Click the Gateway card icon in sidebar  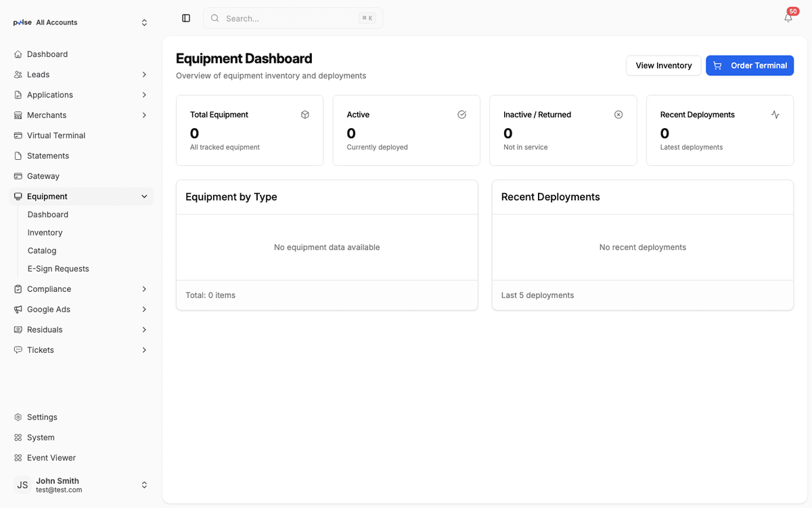coord(17,176)
